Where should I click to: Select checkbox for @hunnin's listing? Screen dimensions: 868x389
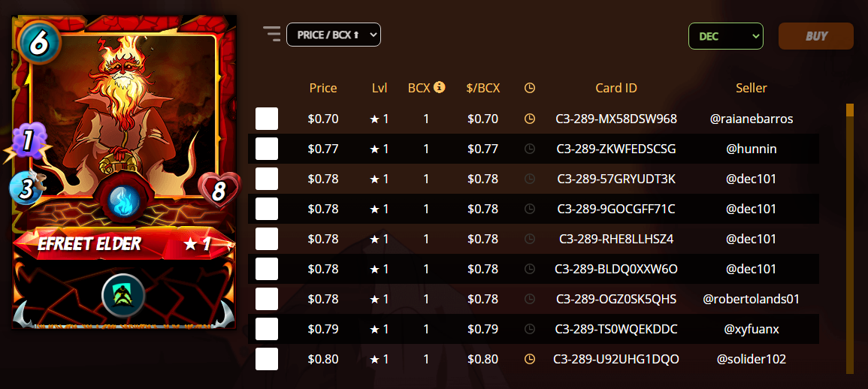pyautogui.click(x=267, y=148)
